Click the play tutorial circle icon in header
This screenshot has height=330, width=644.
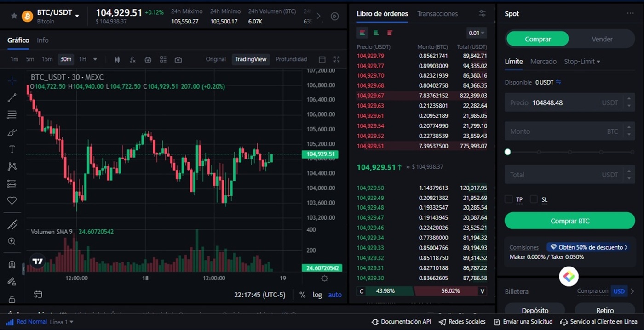[335, 16]
